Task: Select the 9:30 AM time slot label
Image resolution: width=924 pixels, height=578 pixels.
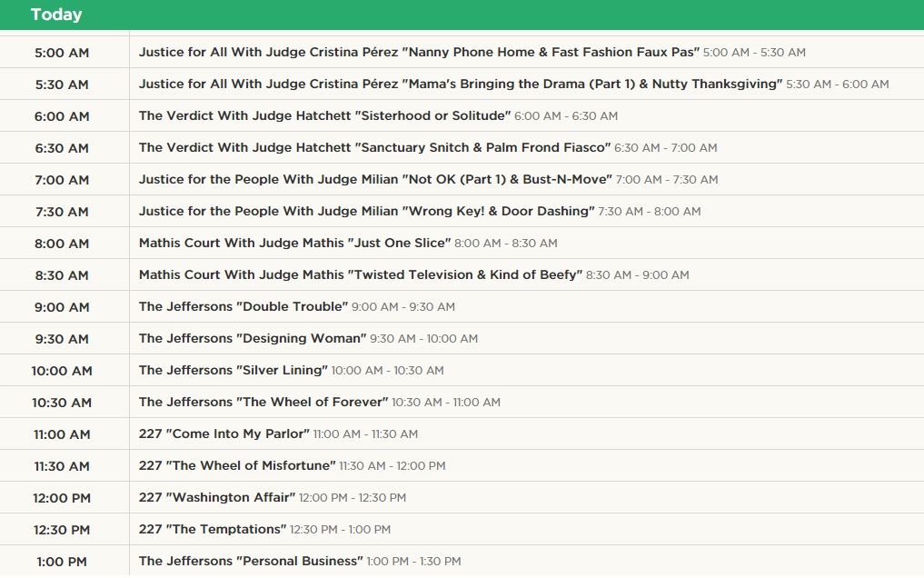Action: point(62,339)
